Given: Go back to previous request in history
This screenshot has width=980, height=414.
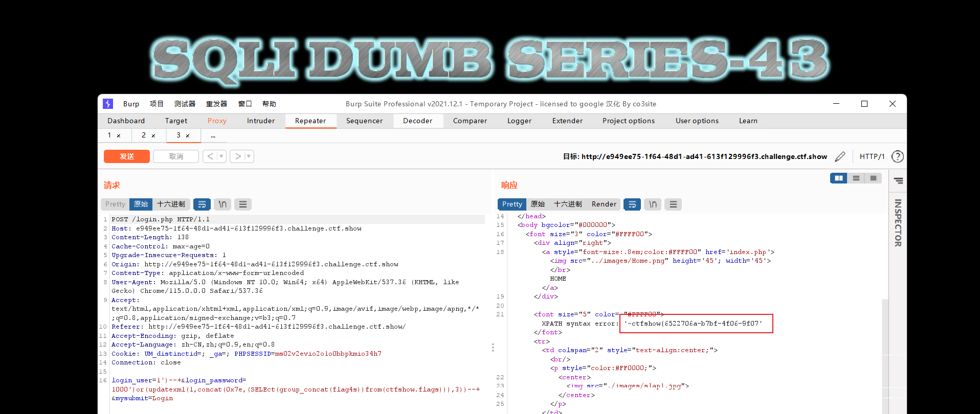Looking at the screenshot, I should pyautogui.click(x=210, y=156).
